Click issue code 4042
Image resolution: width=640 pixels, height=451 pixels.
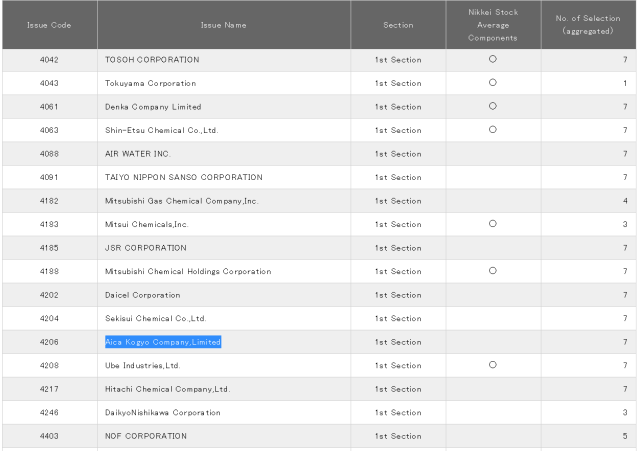point(49,60)
